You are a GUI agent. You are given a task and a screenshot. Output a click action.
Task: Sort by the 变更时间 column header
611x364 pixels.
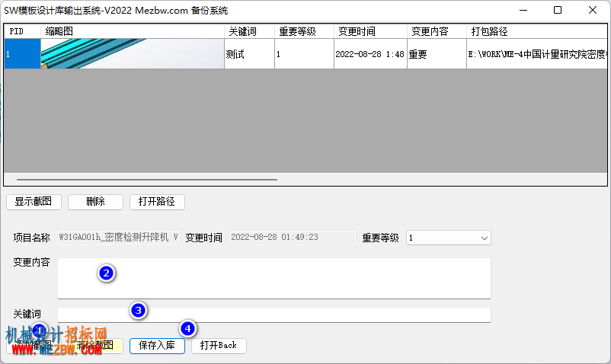click(370, 31)
